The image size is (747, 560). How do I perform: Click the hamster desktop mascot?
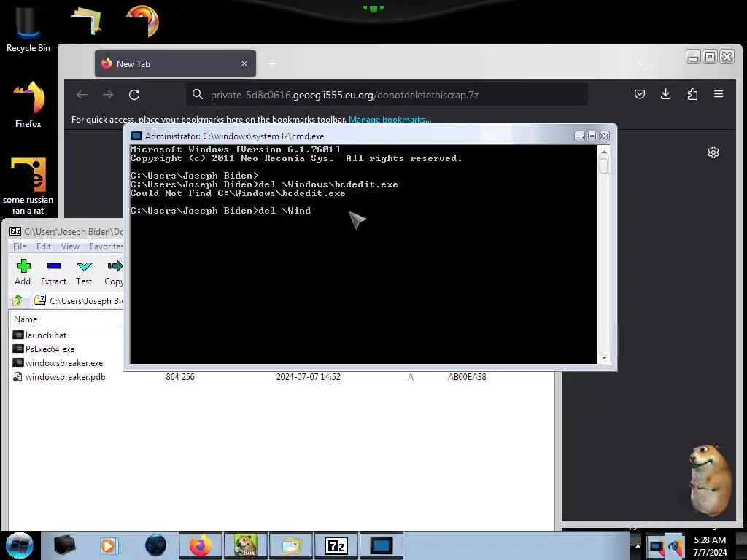[x=711, y=480]
